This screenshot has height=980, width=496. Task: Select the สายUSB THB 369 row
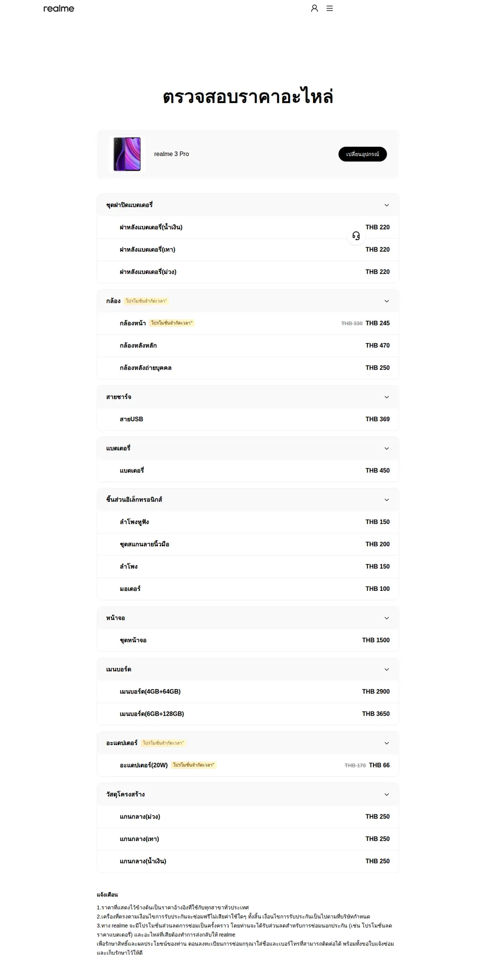pos(248,419)
